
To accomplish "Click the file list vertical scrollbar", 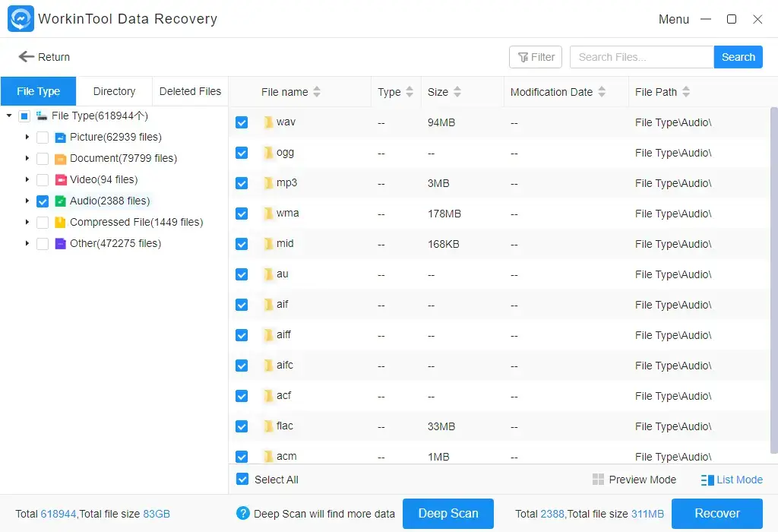I will 773,280.
